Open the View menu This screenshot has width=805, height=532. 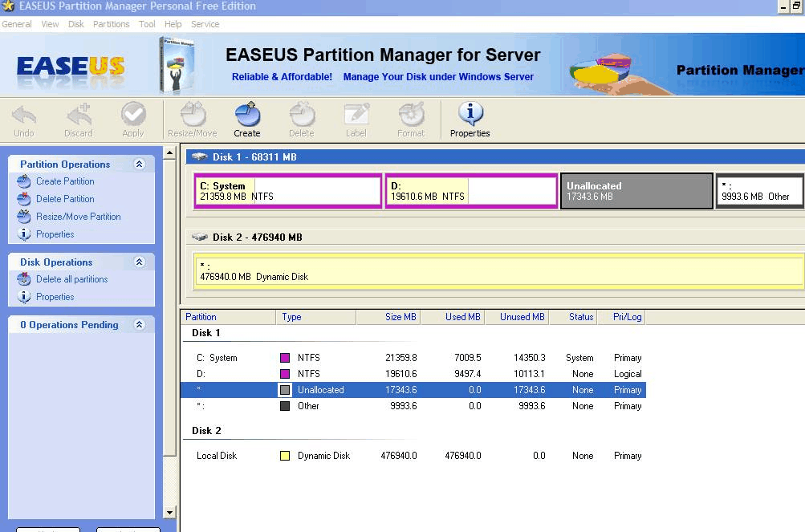pos(50,24)
